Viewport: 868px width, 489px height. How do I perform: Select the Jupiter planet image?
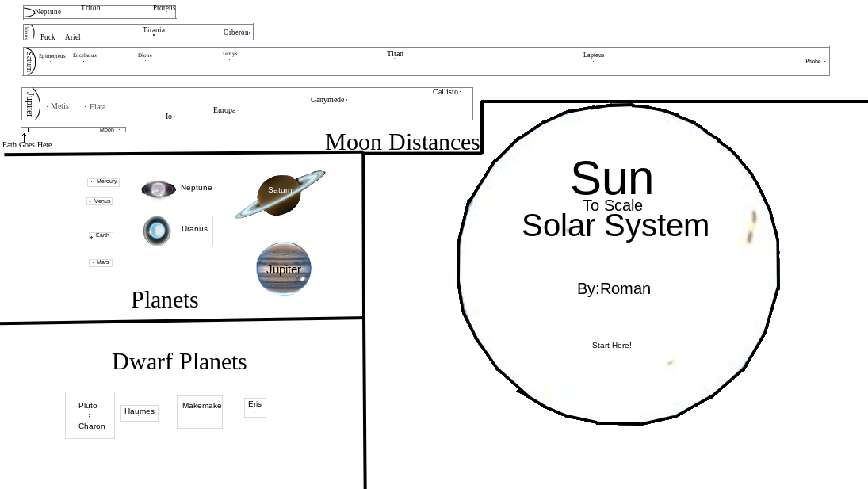click(x=283, y=268)
